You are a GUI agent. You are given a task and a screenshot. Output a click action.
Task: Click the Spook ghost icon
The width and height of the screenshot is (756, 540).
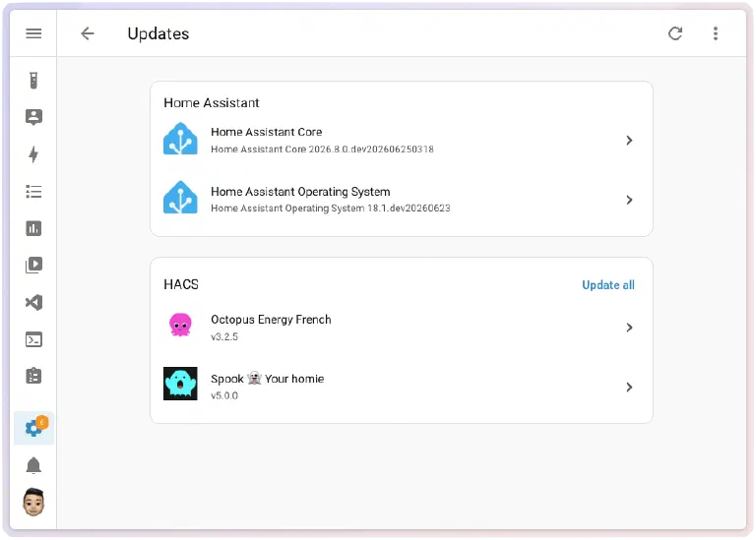pyautogui.click(x=180, y=384)
